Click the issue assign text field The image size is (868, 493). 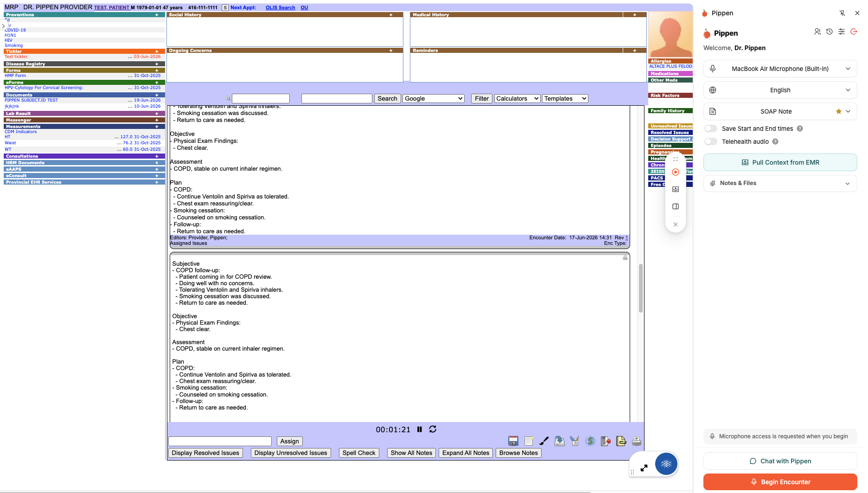[220, 441]
